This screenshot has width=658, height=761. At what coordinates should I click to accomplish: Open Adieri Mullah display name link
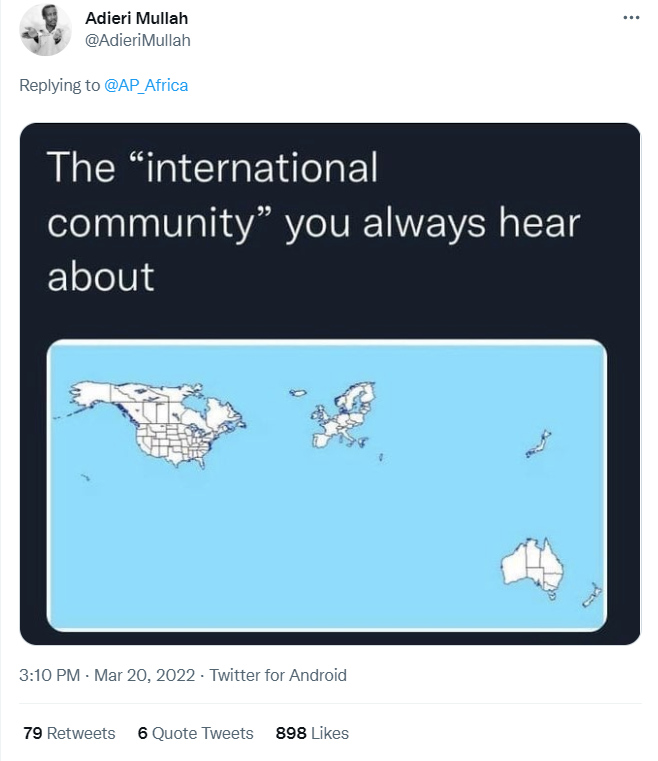[136, 18]
